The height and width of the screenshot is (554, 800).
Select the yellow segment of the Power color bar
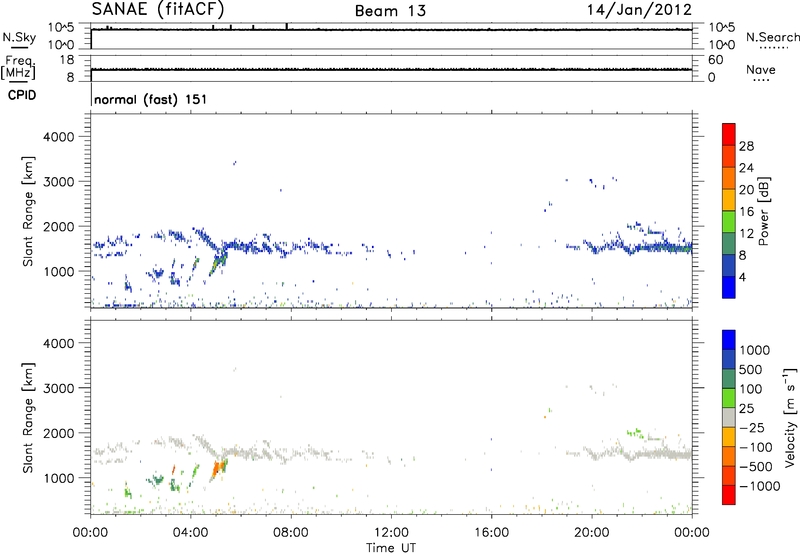(x=729, y=200)
